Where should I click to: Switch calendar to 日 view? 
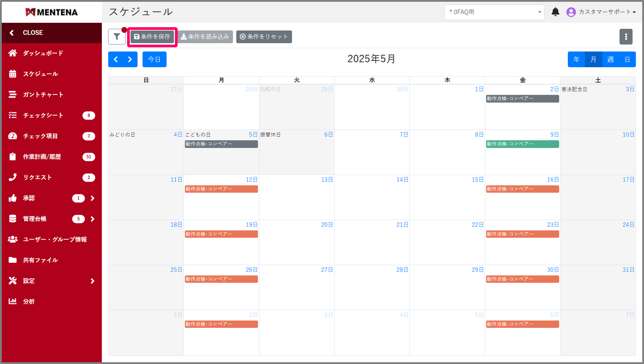pyautogui.click(x=627, y=59)
